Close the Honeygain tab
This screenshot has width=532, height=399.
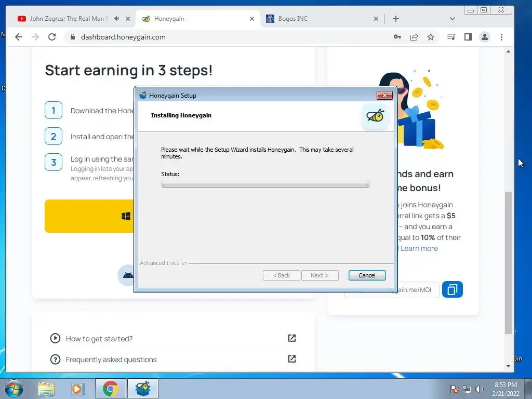[252, 19]
